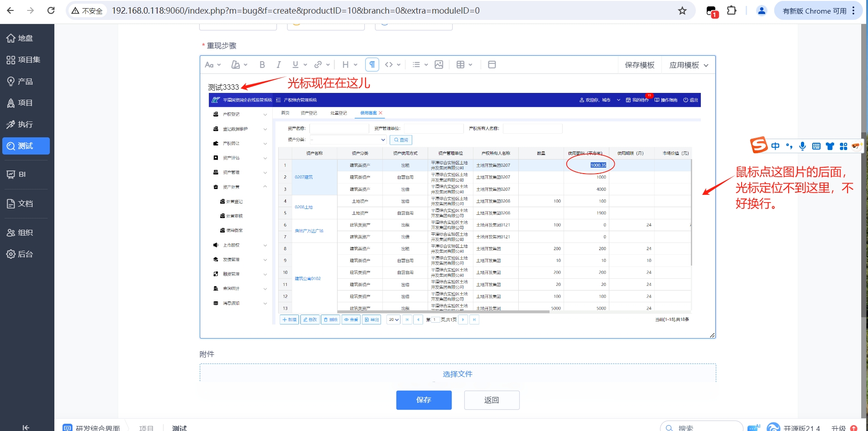Click the insert link icon
Viewport: 868px width, 431px height.
pos(318,65)
